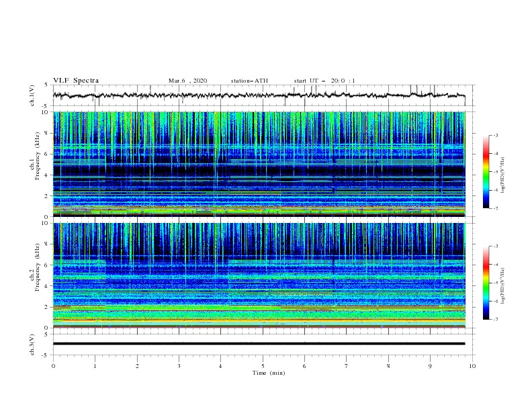Click the ch.2 color bar "log(PSD)(V²/Hz)" label
The image size is (532, 411).
click(x=503, y=286)
